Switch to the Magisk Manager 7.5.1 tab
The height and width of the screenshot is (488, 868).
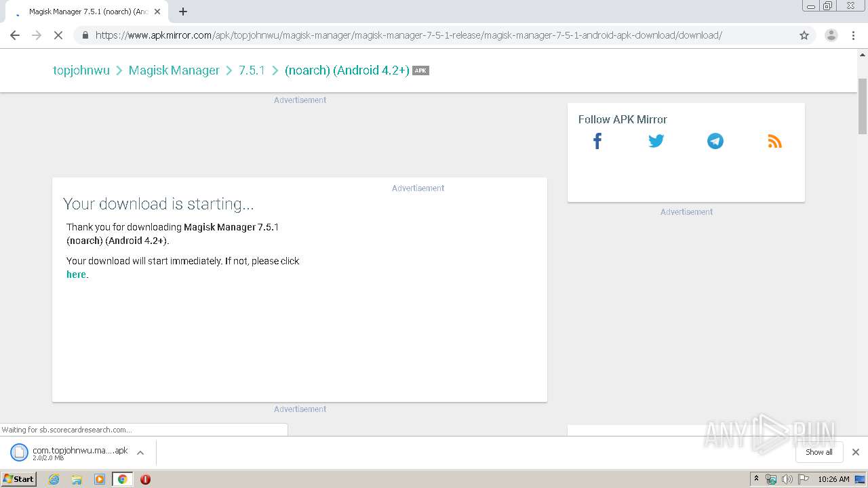pyautogui.click(x=87, y=12)
